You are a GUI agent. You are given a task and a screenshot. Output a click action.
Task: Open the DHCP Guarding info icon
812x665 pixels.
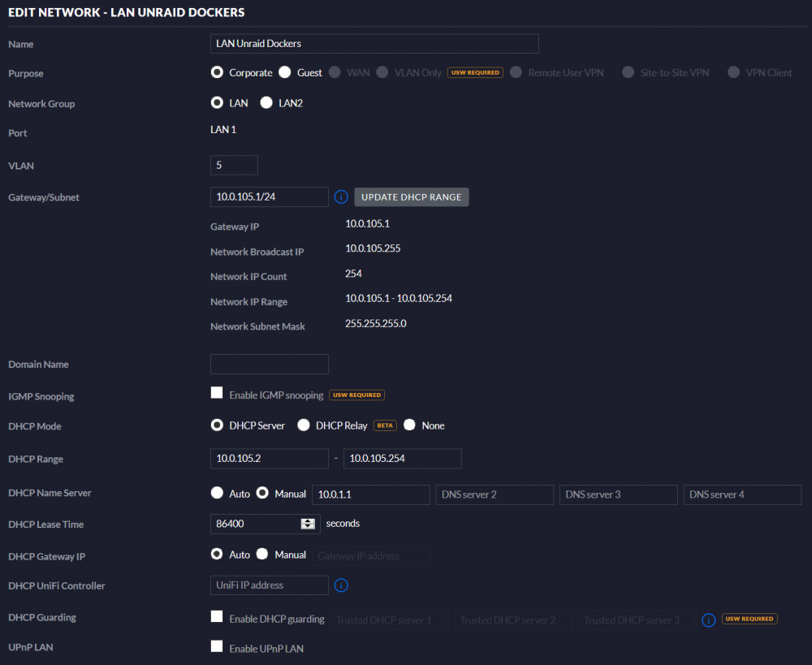point(708,620)
